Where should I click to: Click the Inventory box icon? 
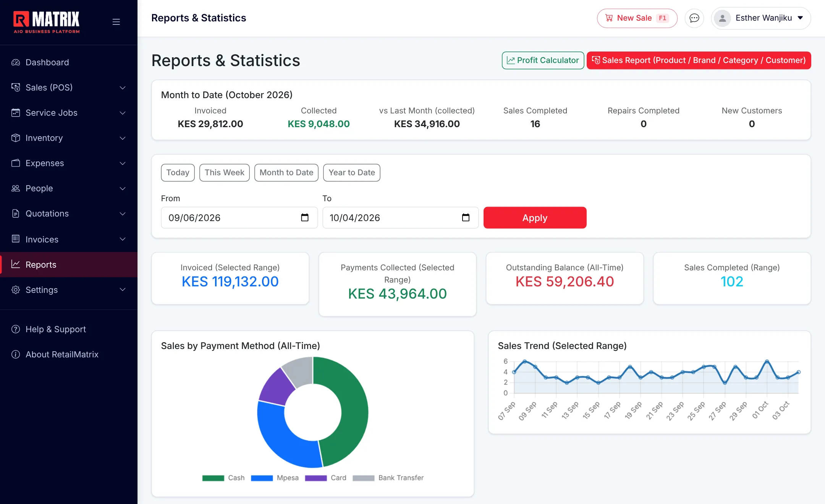(16, 138)
